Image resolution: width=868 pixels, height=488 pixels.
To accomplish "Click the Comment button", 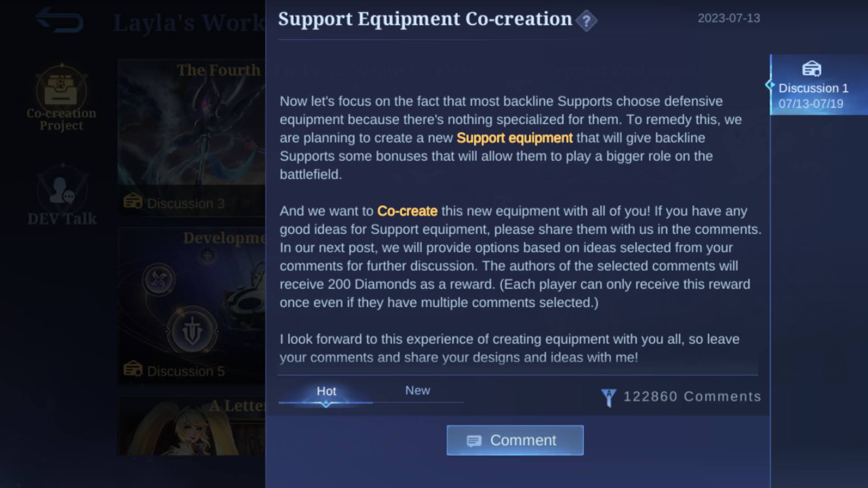I will [x=515, y=440].
